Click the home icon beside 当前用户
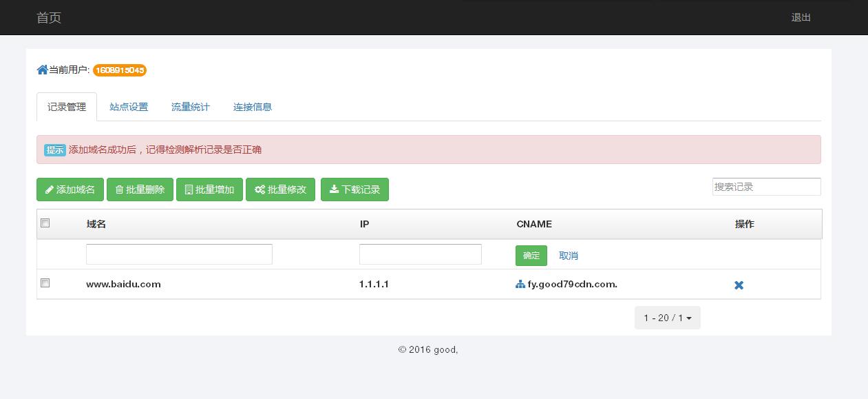This screenshot has height=399, width=868. tap(42, 70)
